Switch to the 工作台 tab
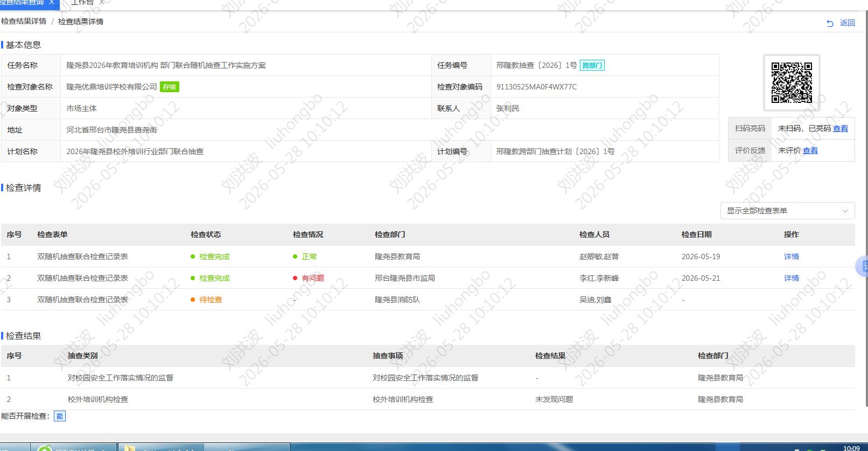The image size is (868, 451). 82,3
